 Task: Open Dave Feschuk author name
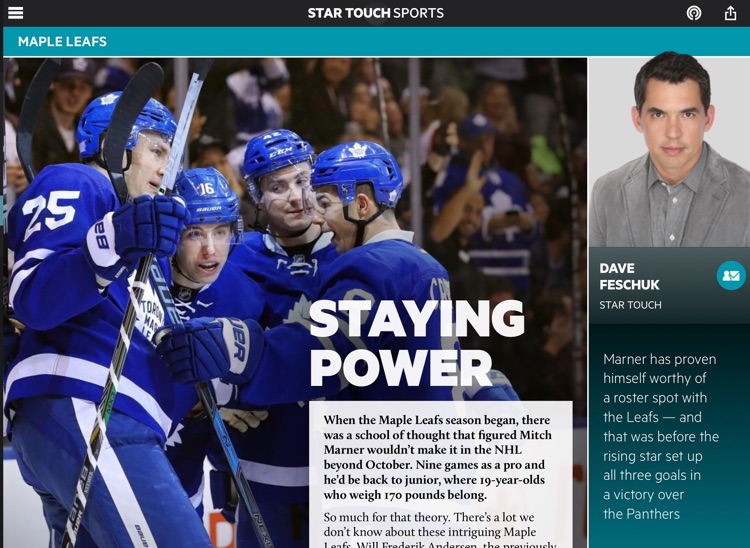[x=629, y=276]
